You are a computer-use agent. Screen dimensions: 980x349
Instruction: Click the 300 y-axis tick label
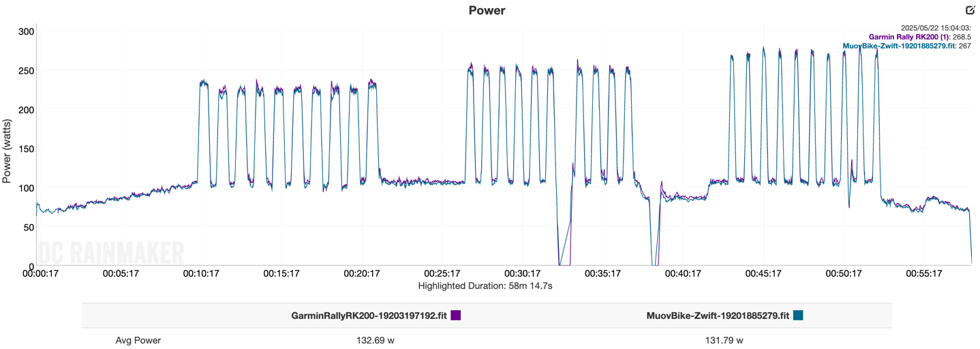(27, 31)
